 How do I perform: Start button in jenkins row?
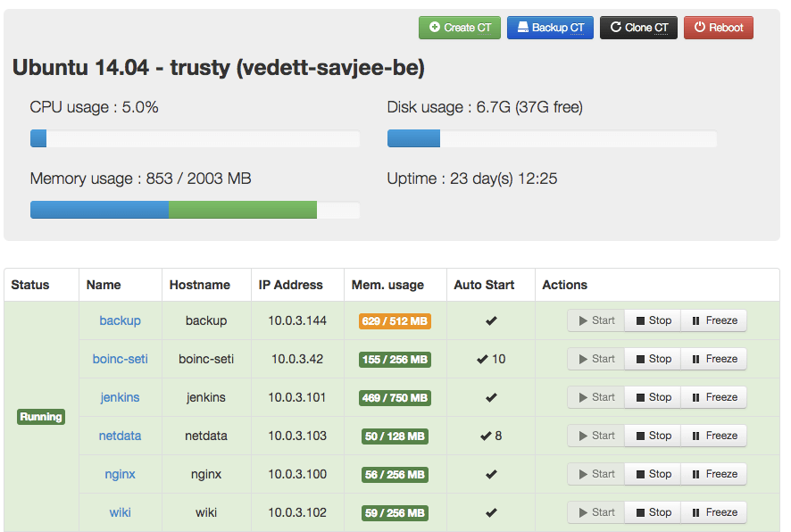[596, 397]
